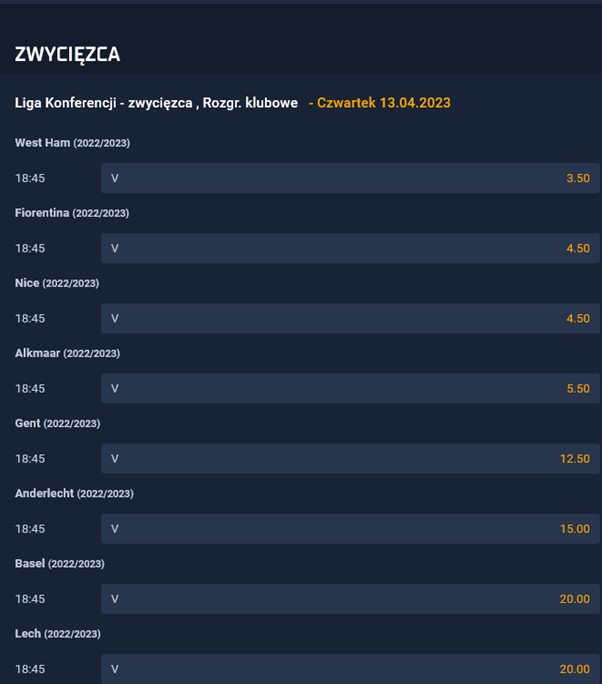Click the ZWYCIĘZCA section header

pos(68,55)
